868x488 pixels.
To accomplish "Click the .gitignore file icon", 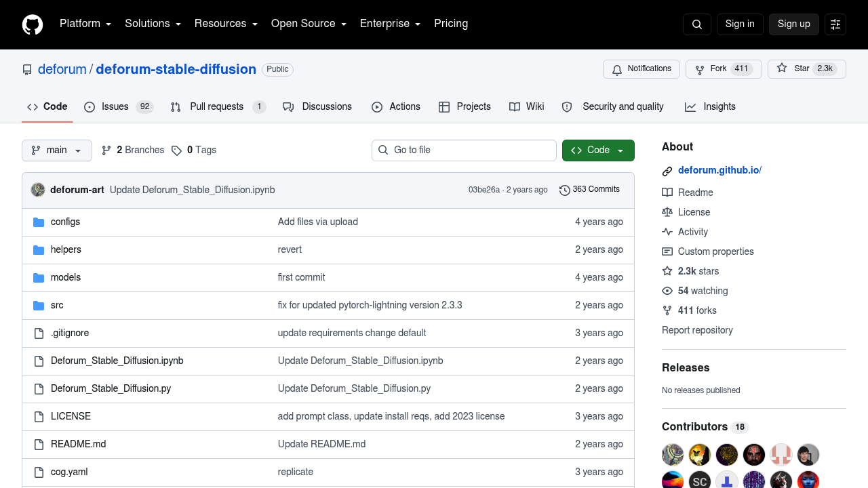I will tap(39, 333).
